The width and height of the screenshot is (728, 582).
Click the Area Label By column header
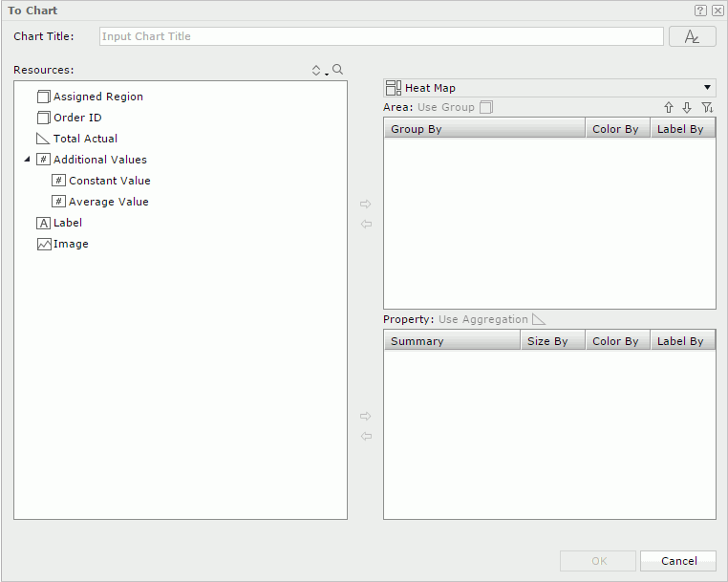[x=682, y=129]
